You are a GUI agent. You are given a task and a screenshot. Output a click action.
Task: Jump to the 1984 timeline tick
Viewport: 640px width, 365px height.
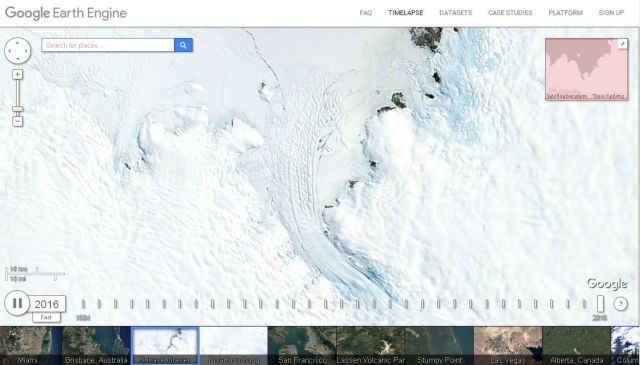coord(83,304)
